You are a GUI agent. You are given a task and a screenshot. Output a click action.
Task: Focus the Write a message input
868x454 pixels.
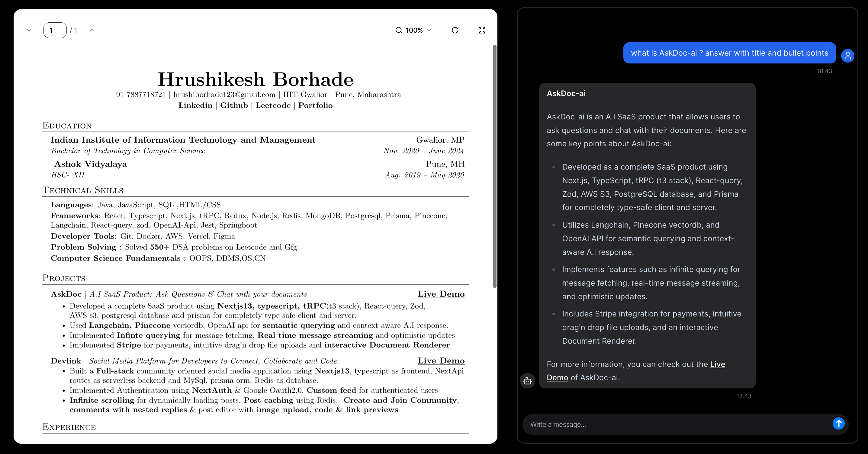(x=677, y=424)
